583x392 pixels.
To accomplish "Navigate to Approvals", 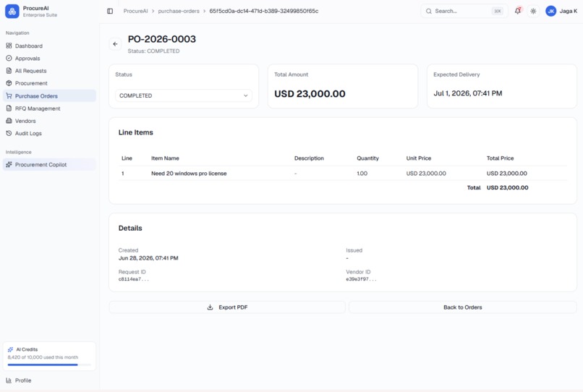I will pos(49,59).
